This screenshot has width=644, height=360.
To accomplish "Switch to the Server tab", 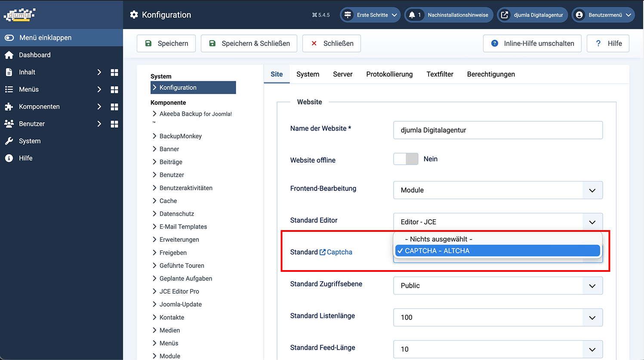I will [342, 74].
